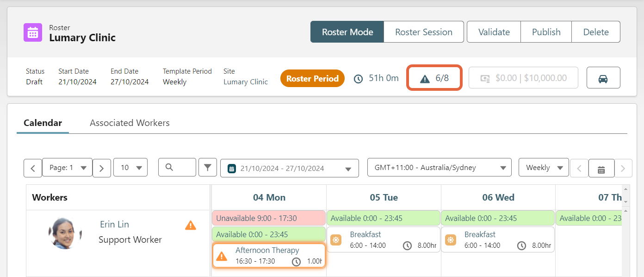The image size is (644, 277).
Task: Click the 6/8 warning alert indicator
Action: pos(434,78)
